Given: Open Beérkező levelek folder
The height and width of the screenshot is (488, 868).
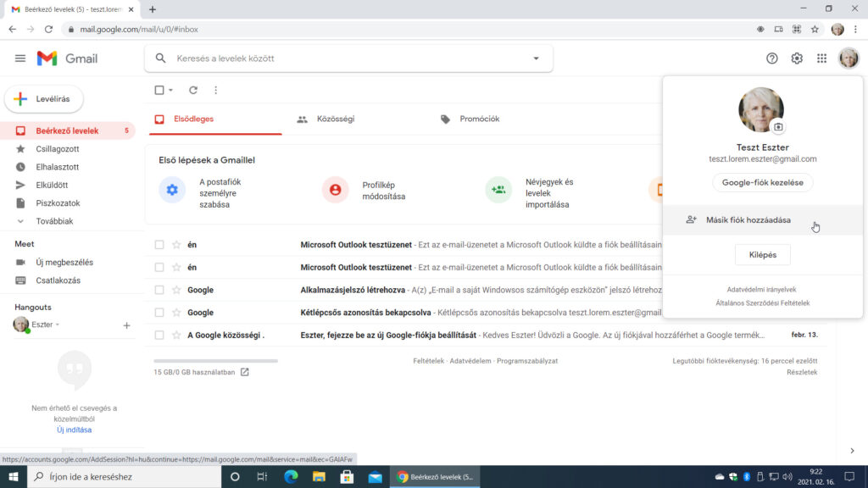Looking at the screenshot, I should click(x=68, y=131).
